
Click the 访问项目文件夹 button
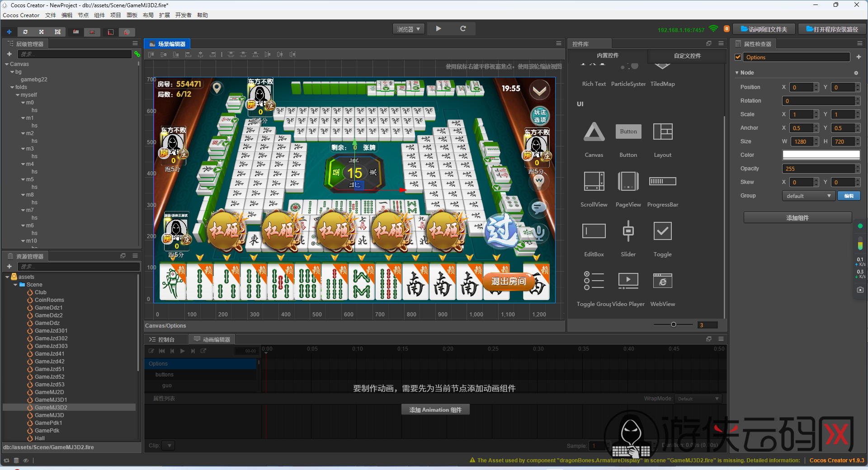click(764, 29)
